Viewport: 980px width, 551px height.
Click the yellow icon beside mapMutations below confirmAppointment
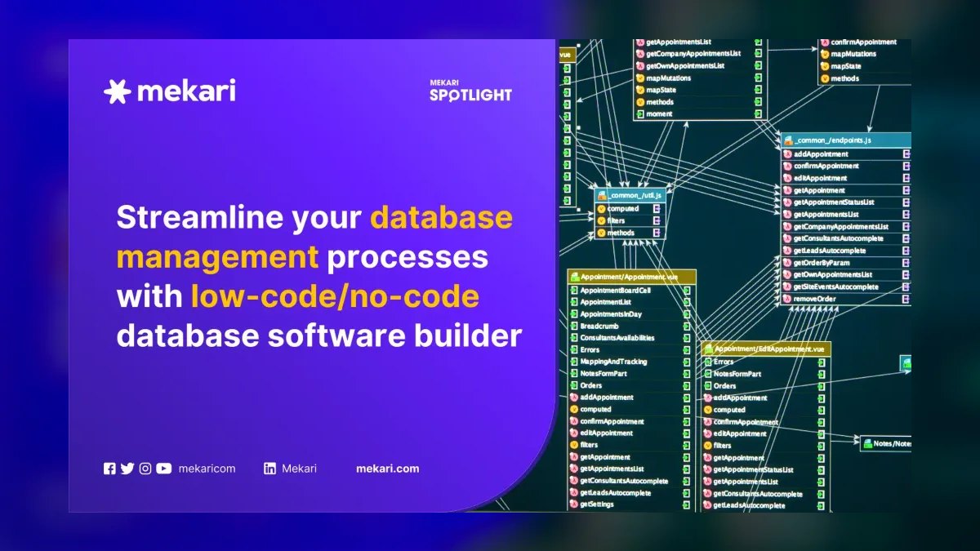[x=825, y=54]
